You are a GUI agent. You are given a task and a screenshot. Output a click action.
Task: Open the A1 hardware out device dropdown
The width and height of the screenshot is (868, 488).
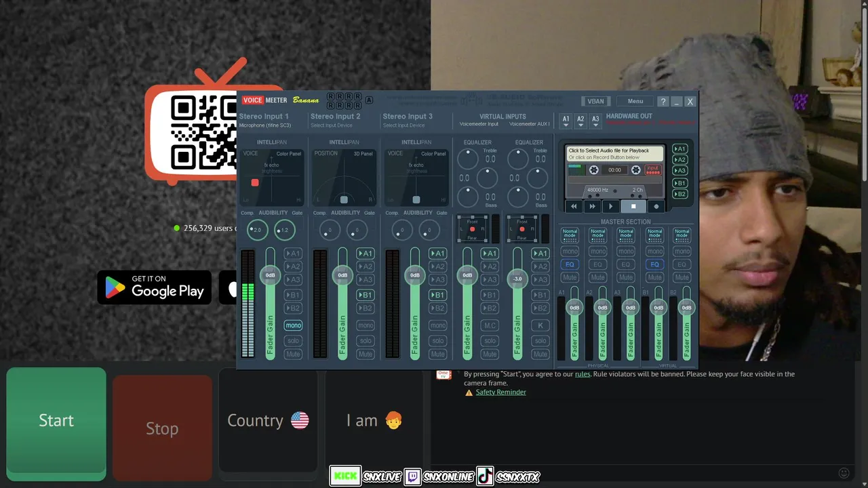[x=566, y=121]
